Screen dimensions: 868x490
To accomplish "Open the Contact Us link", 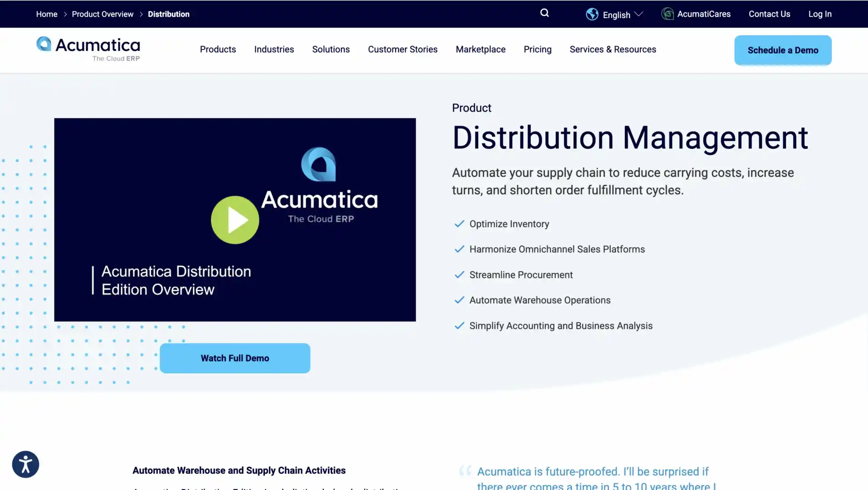I will [769, 14].
